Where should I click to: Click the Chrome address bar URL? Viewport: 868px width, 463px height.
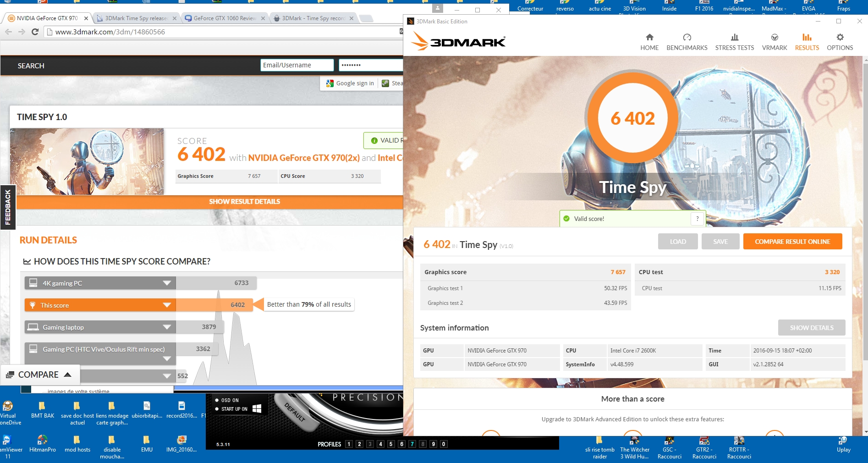pyautogui.click(x=110, y=32)
